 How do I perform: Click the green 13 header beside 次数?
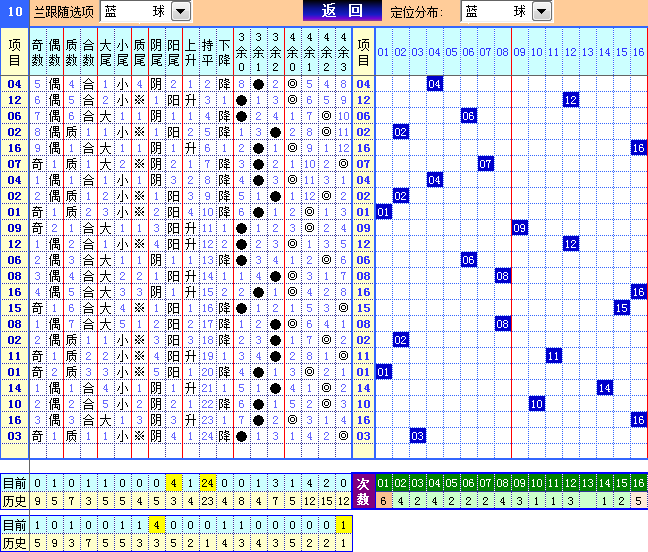click(x=587, y=483)
